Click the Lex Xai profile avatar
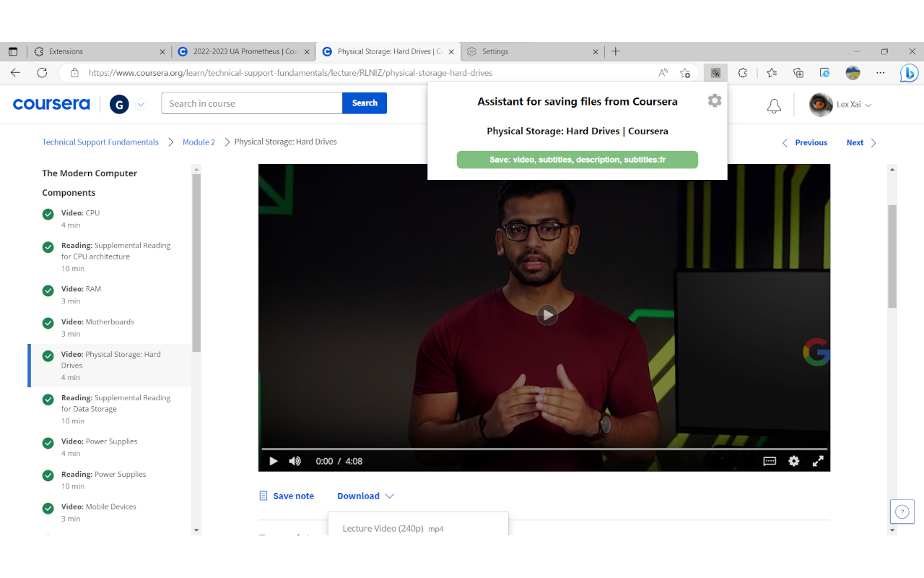Viewport: 924px width, 578px height. coord(821,105)
